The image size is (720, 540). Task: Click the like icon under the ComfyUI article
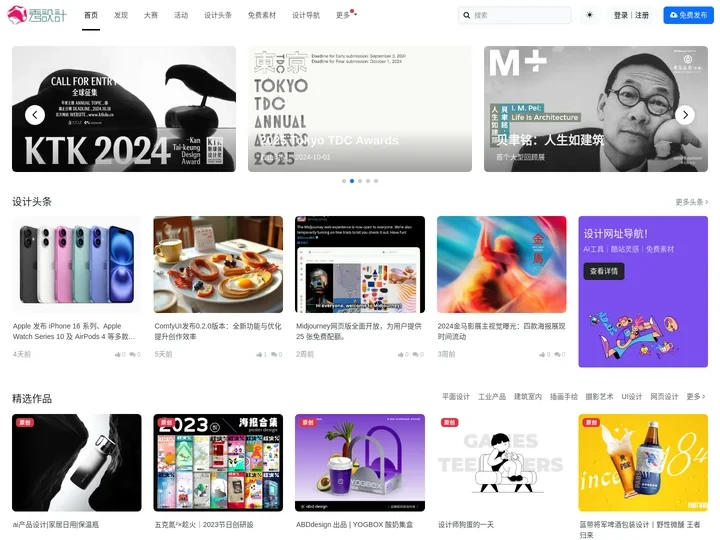[x=259, y=354]
